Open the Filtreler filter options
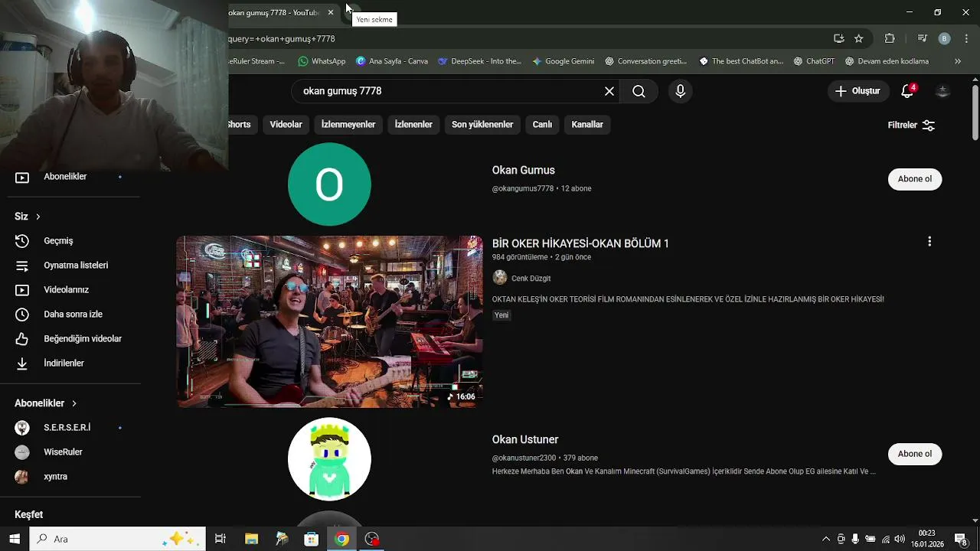 click(x=911, y=125)
